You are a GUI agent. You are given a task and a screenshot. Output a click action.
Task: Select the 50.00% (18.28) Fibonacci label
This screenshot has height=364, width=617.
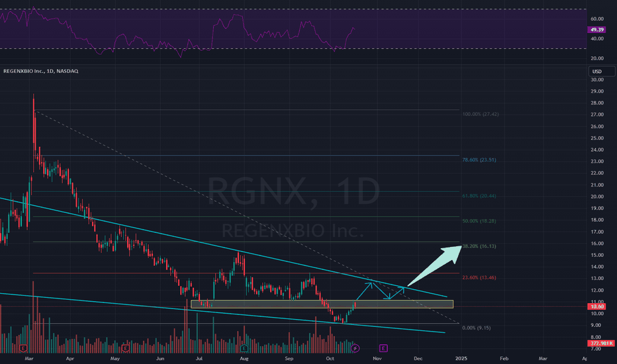(479, 221)
